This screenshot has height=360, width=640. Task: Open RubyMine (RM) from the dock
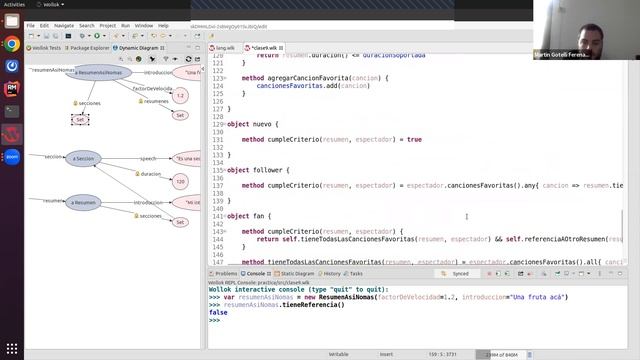pyautogui.click(x=12, y=89)
